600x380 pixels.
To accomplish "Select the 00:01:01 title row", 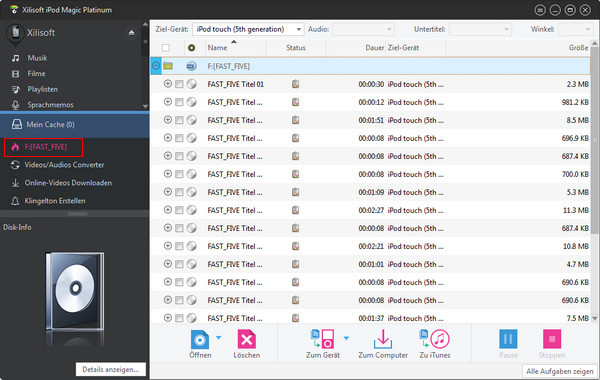I will click(370, 264).
